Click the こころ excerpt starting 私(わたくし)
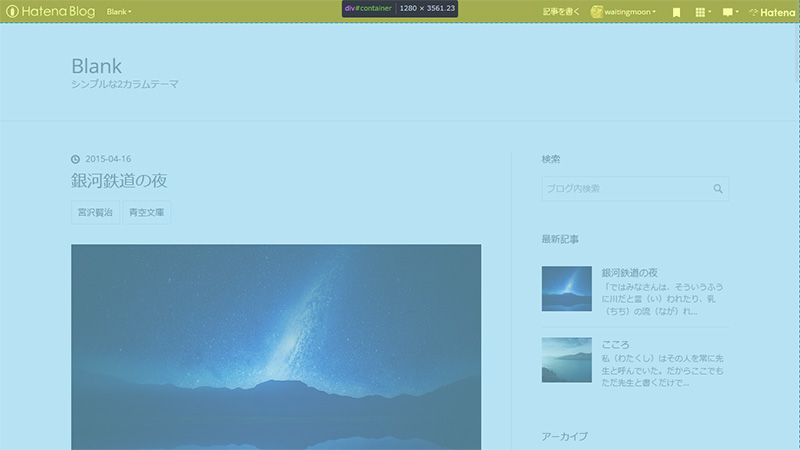 coord(662,370)
